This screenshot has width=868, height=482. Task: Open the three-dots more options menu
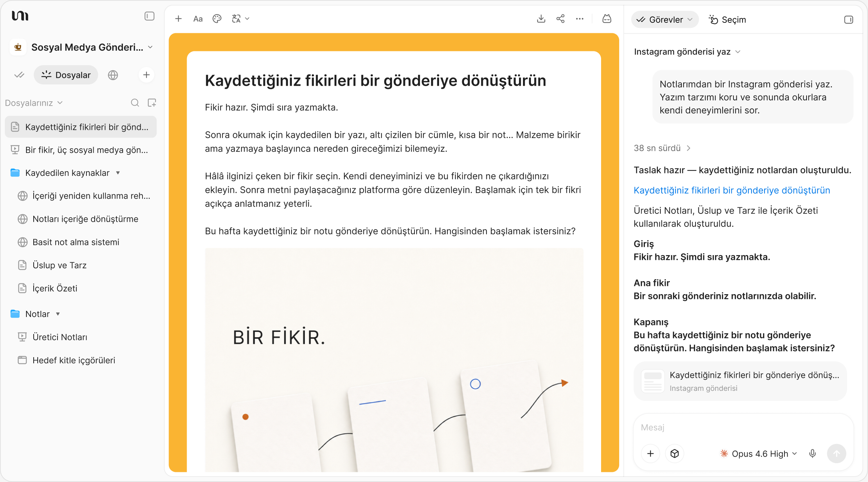(x=580, y=19)
